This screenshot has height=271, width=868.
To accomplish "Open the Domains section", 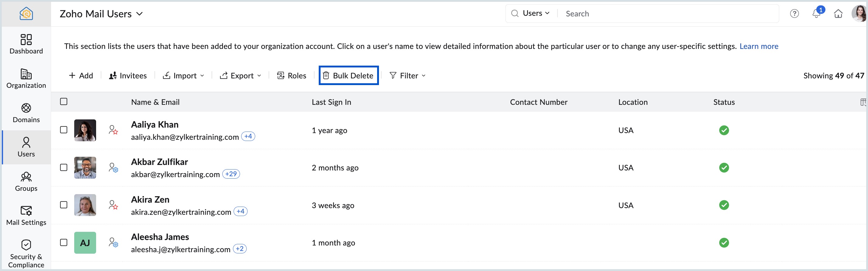I will point(26,113).
